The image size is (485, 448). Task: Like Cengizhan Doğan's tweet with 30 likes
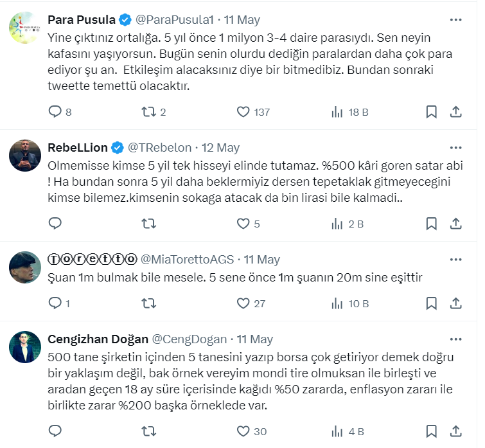coord(243,431)
